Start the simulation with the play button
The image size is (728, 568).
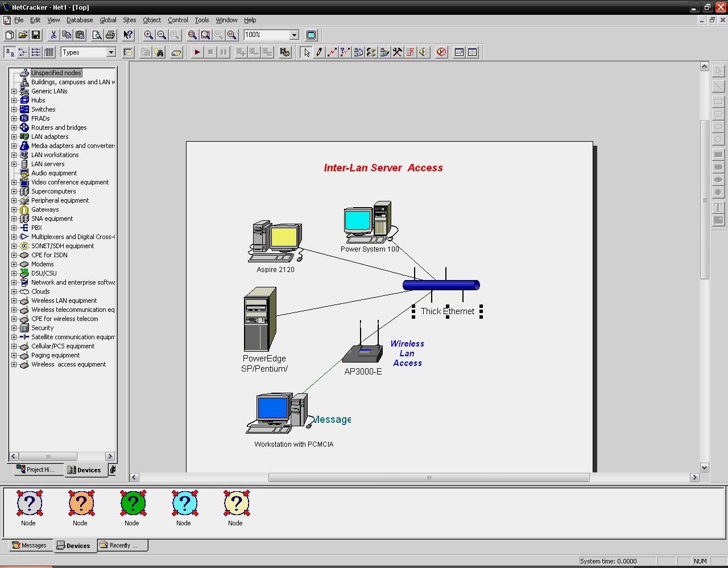(x=197, y=52)
